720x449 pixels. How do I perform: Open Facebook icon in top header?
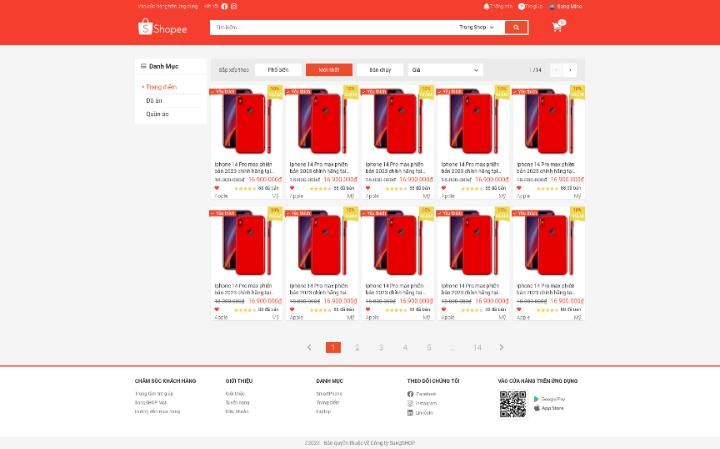[224, 6]
